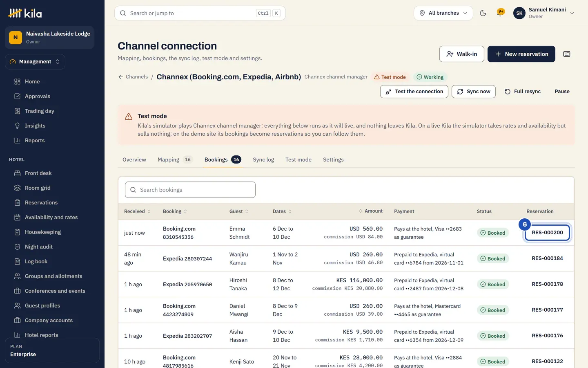
Task: Expand the Management section switcher
Action: (x=35, y=62)
